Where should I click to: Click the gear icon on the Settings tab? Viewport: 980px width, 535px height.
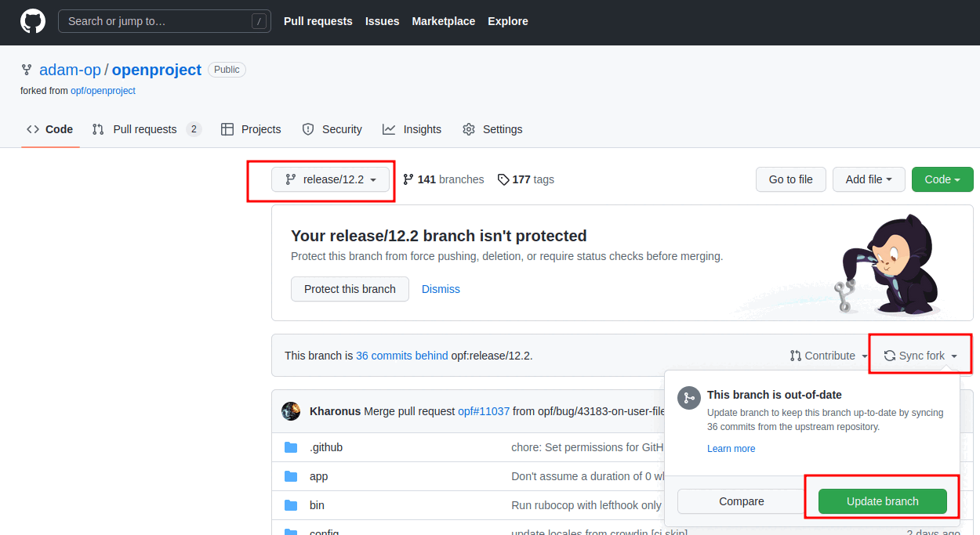click(469, 129)
